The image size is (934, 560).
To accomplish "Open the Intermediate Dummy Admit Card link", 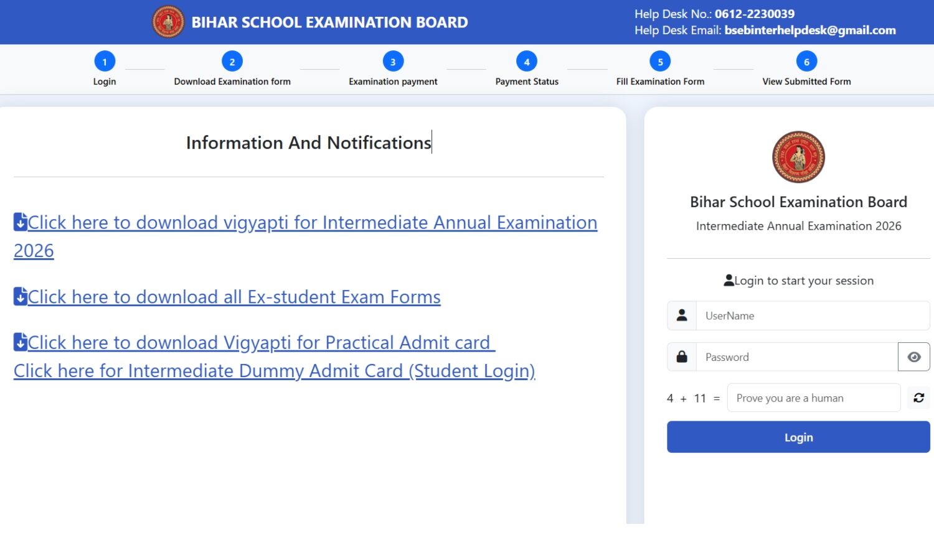I will pos(274,371).
